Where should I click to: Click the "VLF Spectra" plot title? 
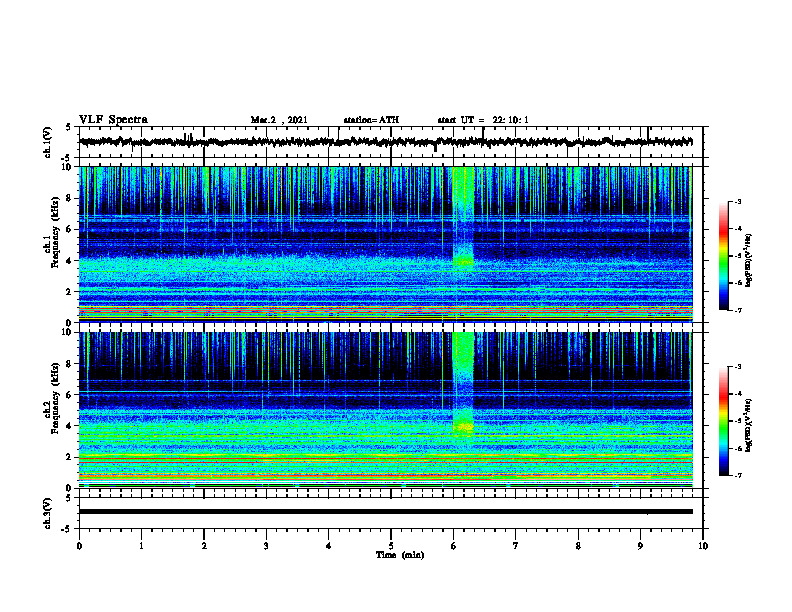click(x=113, y=120)
